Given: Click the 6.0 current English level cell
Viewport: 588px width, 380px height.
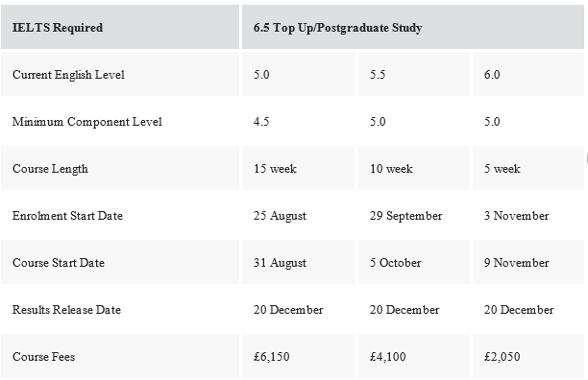Looking at the screenshot, I should [528, 74].
